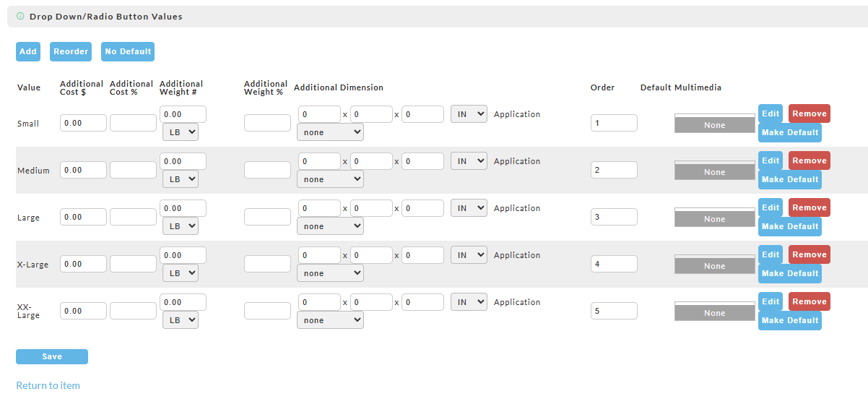This screenshot has width=868, height=399.
Task: Make X-Large the default value
Action: [x=790, y=273]
